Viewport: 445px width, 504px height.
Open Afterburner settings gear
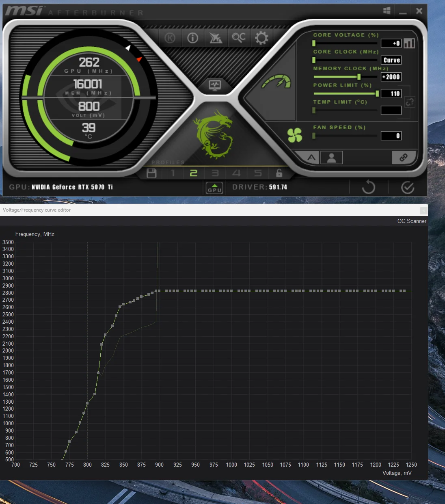[x=261, y=38]
